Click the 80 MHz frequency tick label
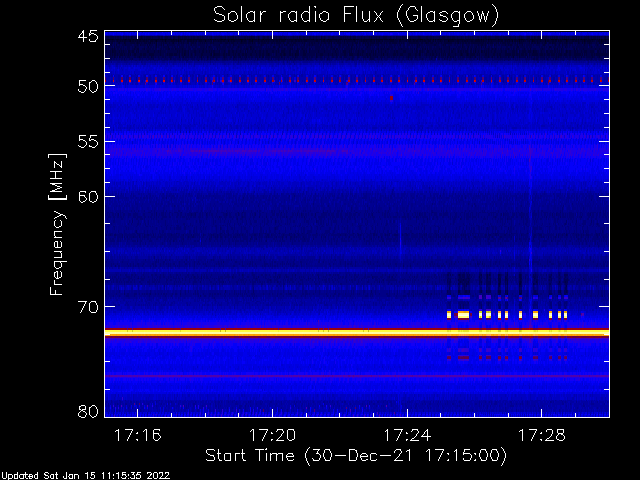 pos(88,411)
